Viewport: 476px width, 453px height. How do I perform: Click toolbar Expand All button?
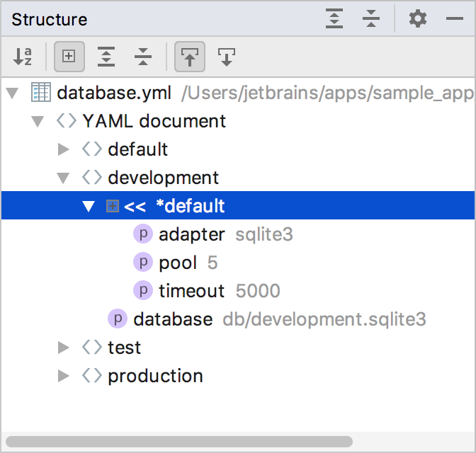[106, 57]
